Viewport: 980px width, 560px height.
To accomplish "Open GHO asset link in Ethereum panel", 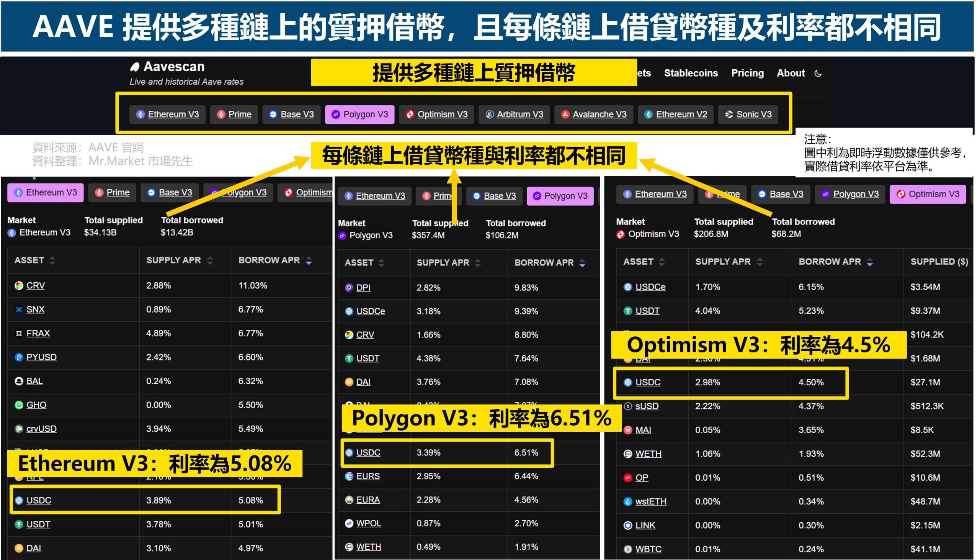I will [36, 404].
